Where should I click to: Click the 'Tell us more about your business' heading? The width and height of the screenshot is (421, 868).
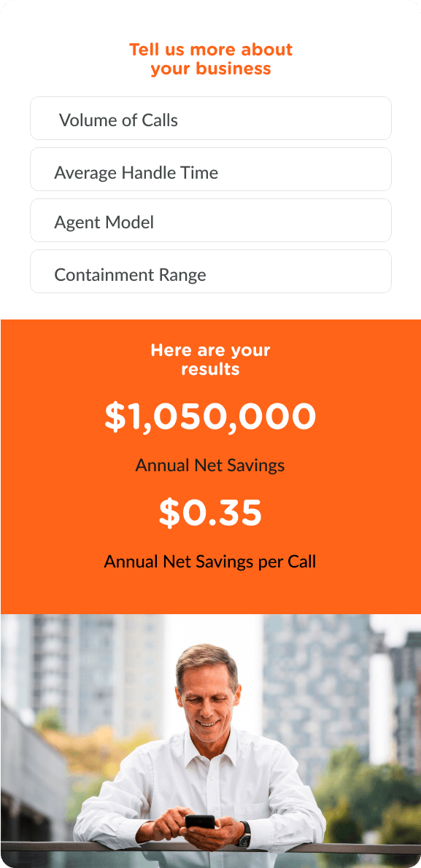point(210,58)
